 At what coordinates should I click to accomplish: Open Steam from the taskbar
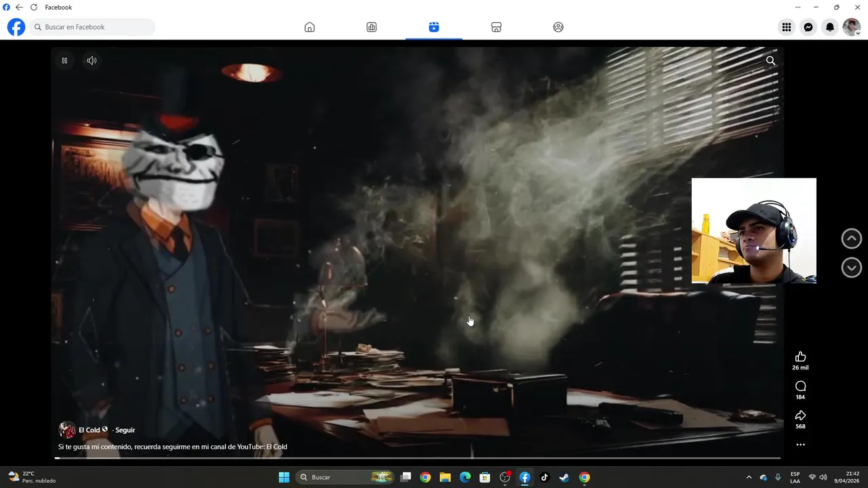point(564,477)
